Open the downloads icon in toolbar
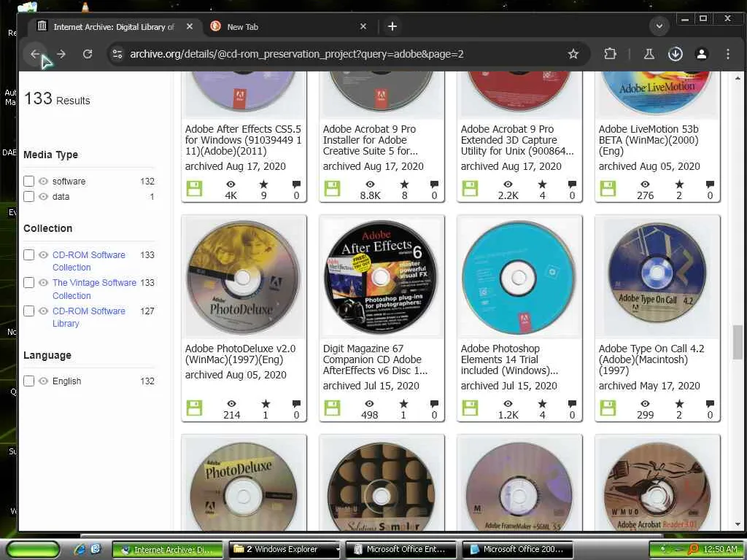747x560 pixels. pos(675,54)
